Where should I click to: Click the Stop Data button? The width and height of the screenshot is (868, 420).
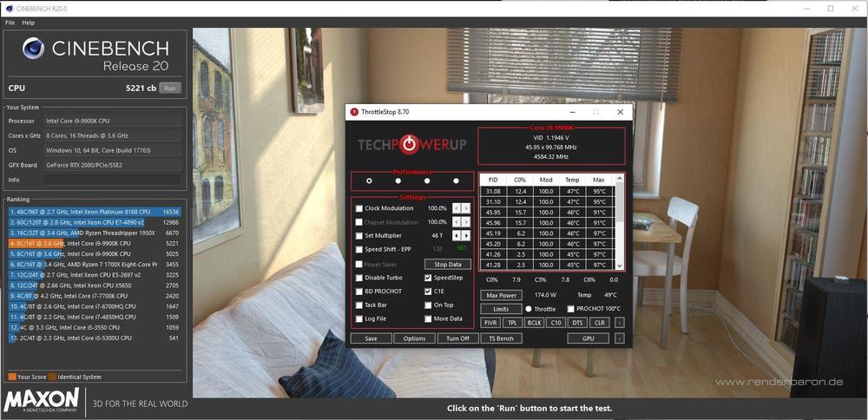448,264
